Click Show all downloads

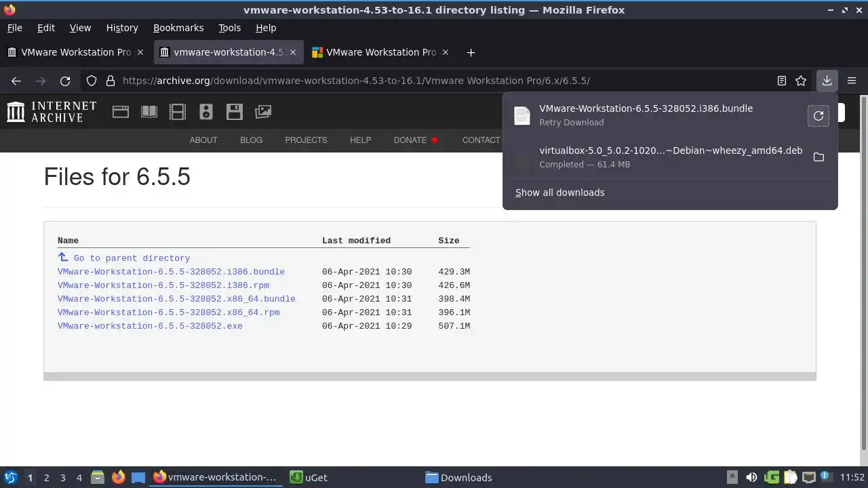(559, 192)
